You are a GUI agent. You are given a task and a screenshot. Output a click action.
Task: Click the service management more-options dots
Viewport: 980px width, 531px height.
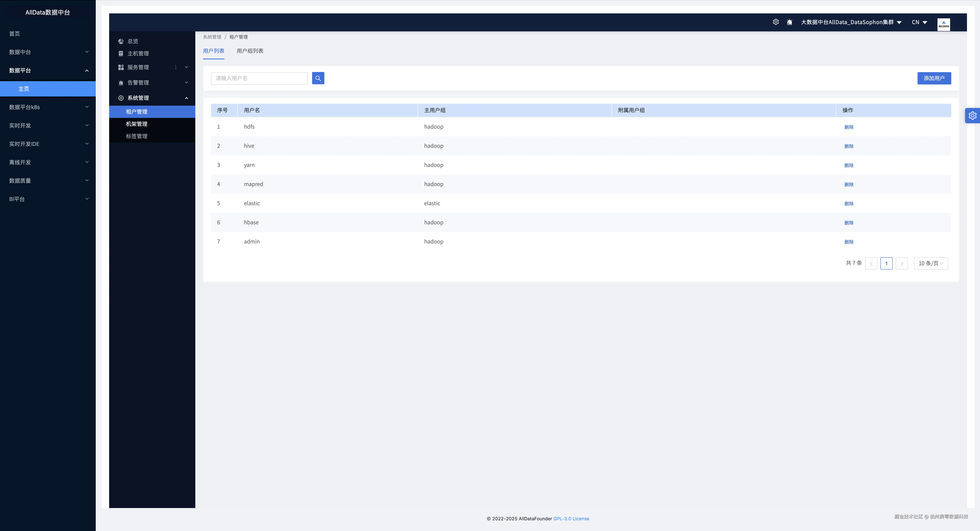(176, 67)
